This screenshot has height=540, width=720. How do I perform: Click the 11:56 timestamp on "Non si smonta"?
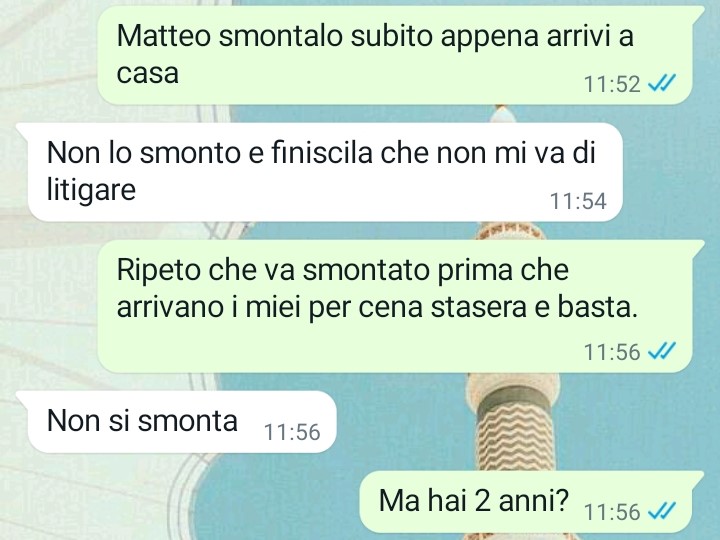click(x=292, y=432)
